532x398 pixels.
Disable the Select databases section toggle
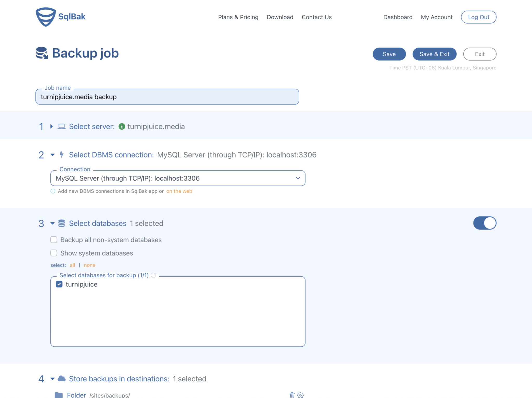(x=484, y=223)
